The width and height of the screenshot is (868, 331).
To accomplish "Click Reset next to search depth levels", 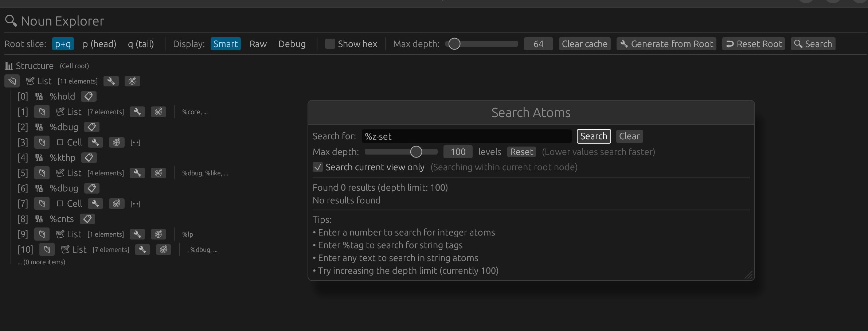I will pyautogui.click(x=521, y=152).
